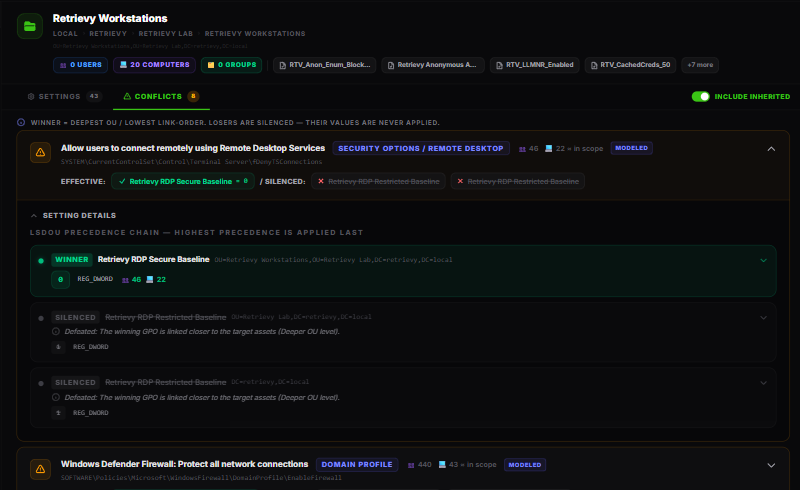Click the settings gear icon in tab bar
Image resolution: width=800 pixels, height=490 pixels.
pyautogui.click(x=31, y=96)
